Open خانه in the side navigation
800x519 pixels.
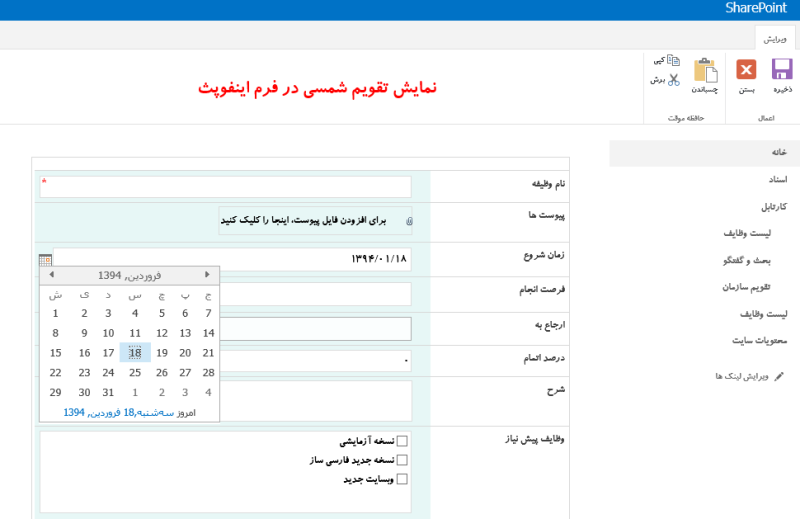click(779, 152)
